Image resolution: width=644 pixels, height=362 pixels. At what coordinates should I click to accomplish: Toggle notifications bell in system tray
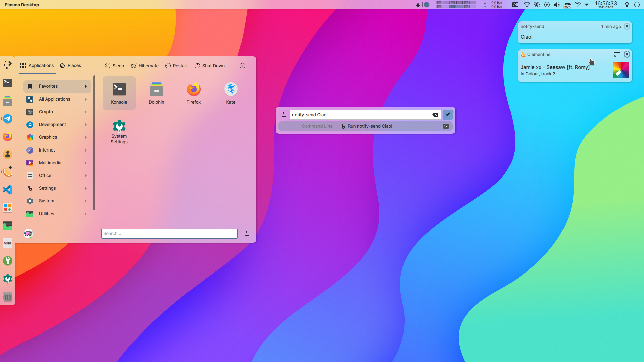[527, 5]
